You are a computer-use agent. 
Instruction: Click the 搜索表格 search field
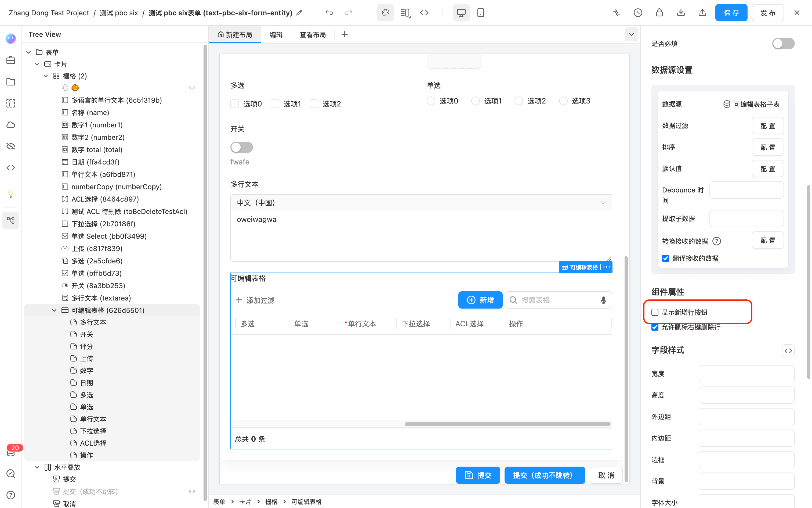(x=558, y=300)
